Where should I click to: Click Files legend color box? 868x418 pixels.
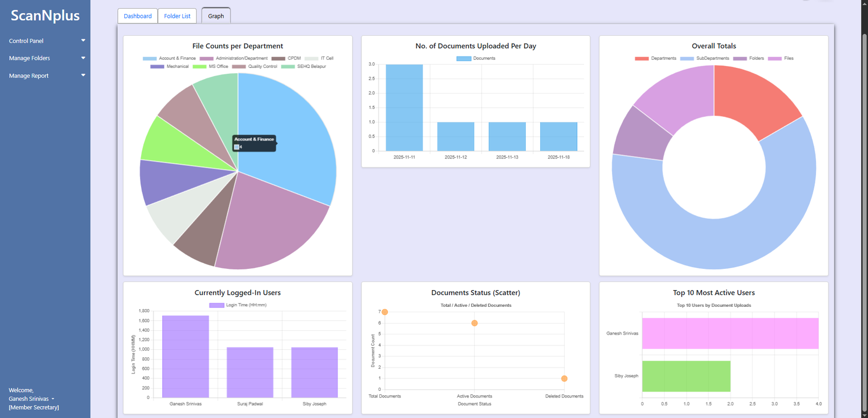(x=775, y=58)
